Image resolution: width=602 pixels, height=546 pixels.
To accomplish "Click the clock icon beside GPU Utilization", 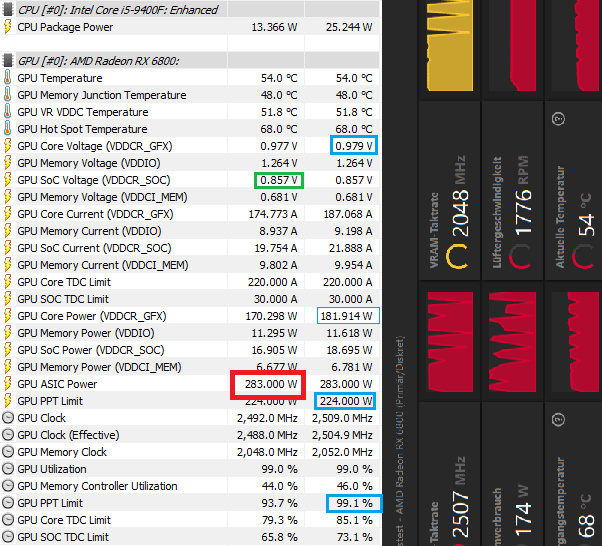I will [x=8, y=469].
